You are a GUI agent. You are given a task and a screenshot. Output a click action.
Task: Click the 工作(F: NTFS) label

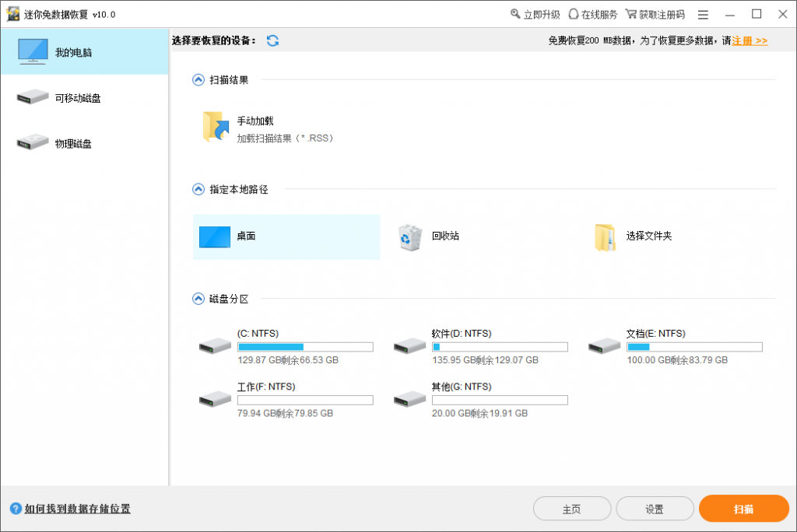(x=266, y=387)
